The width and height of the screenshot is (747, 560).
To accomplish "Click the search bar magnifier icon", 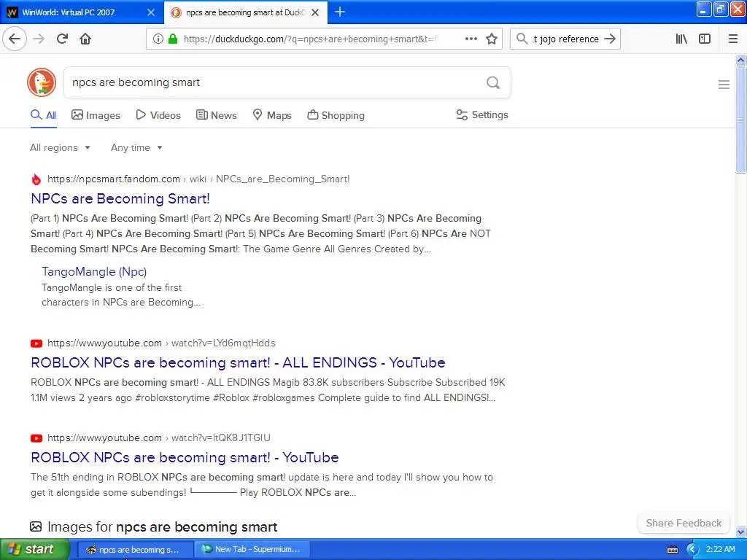I will point(522,39).
